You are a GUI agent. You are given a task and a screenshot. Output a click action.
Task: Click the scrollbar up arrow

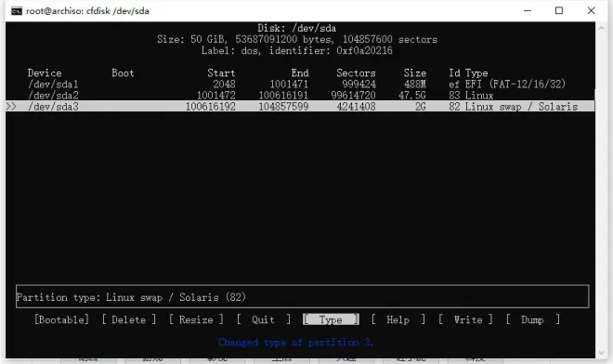[x=601, y=28]
